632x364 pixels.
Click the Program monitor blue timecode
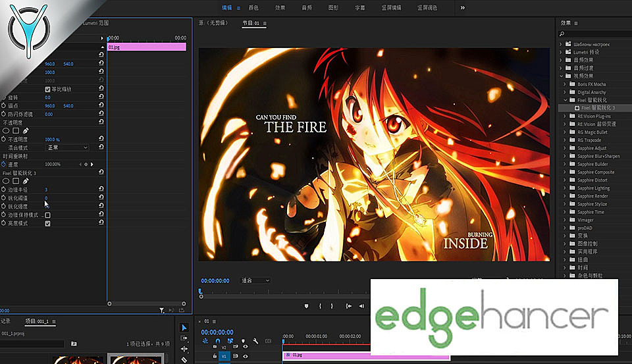[x=215, y=280]
